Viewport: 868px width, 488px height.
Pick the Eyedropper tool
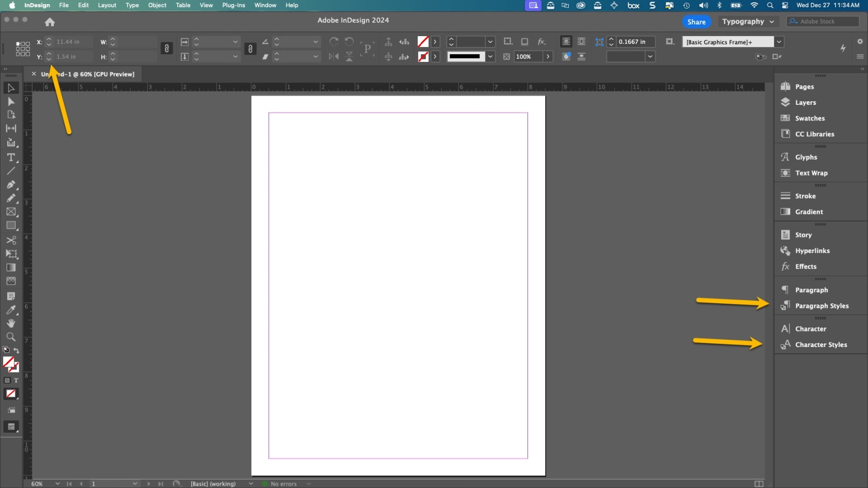(11, 310)
